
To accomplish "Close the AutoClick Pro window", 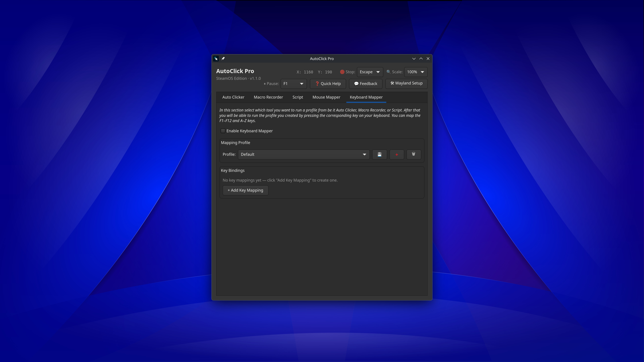I will tap(428, 58).
